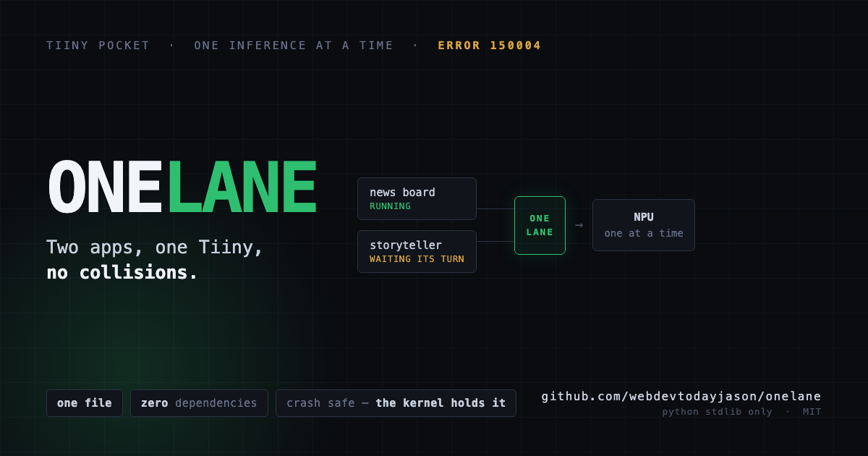Click Two apps, one Tiiny text
Image resolution: width=868 pixels, height=456 pixels.
tap(155, 248)
